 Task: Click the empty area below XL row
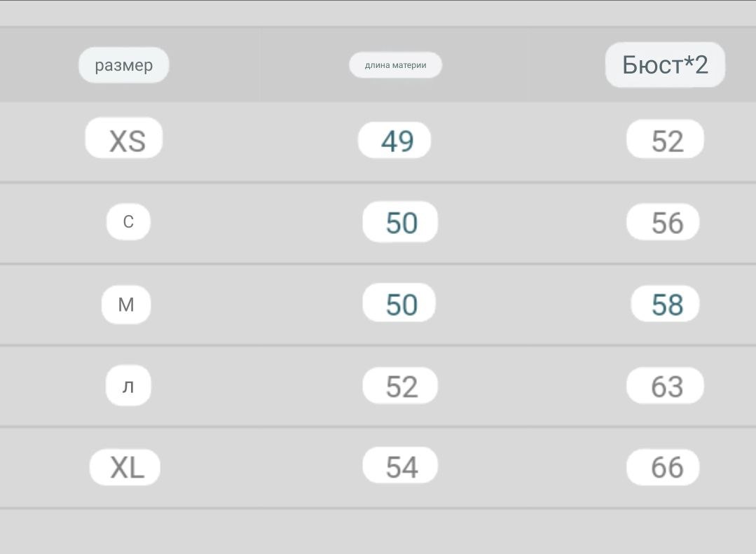click(378, 532)
